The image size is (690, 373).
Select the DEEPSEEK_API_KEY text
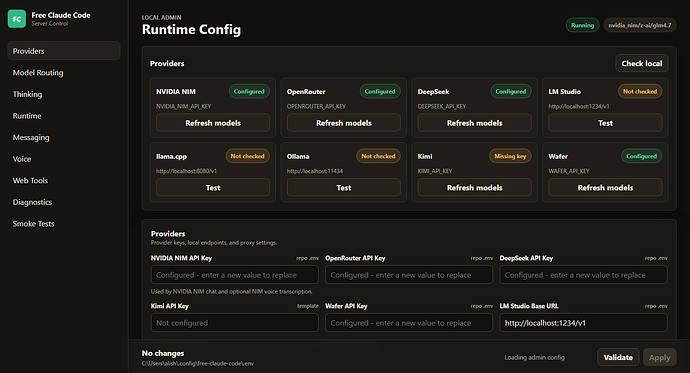click(441, 106)
